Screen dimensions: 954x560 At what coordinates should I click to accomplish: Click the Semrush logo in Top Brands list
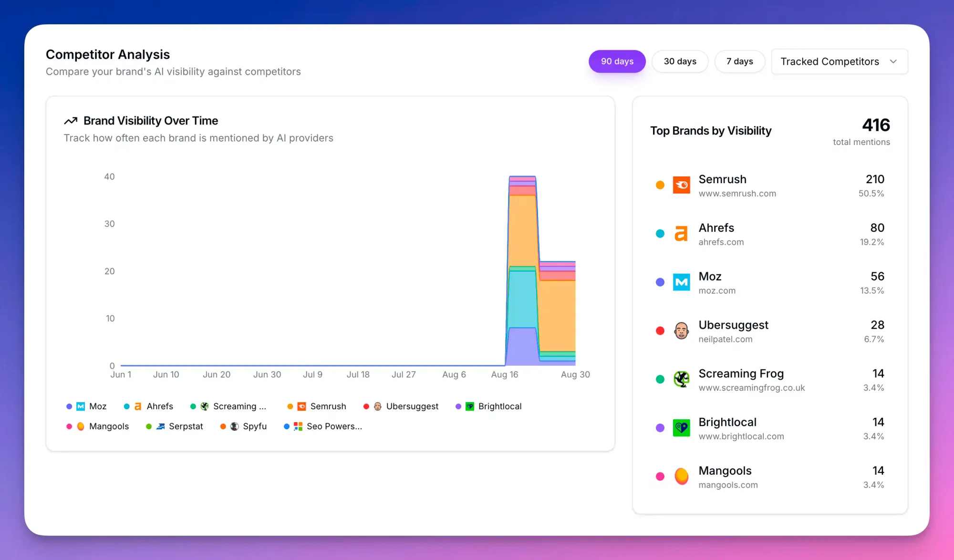[x=681, y=185]
